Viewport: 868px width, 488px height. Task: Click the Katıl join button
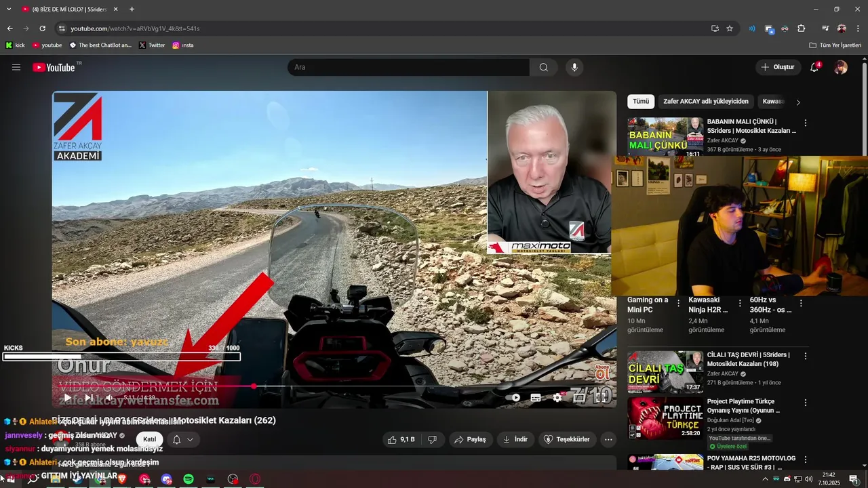(150, 439)
